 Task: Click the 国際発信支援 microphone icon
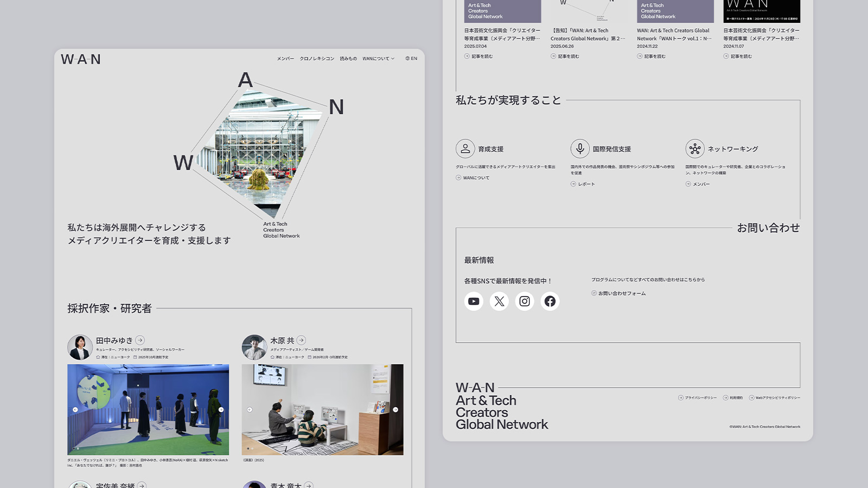click(x=580, y=149)
